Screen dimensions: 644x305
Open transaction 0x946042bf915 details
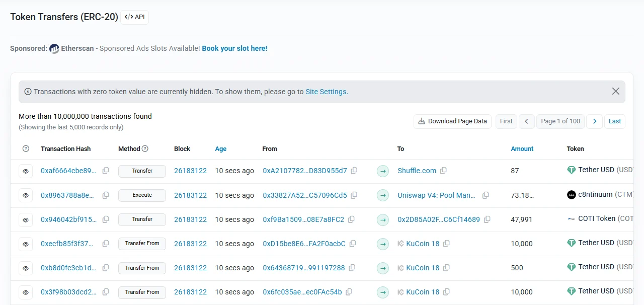coord(68,219)
